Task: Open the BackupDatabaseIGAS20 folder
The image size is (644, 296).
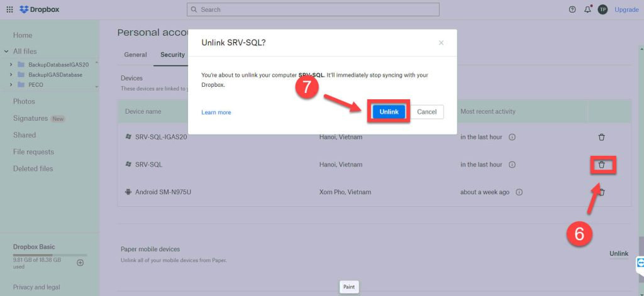Action: coord(58,65)
